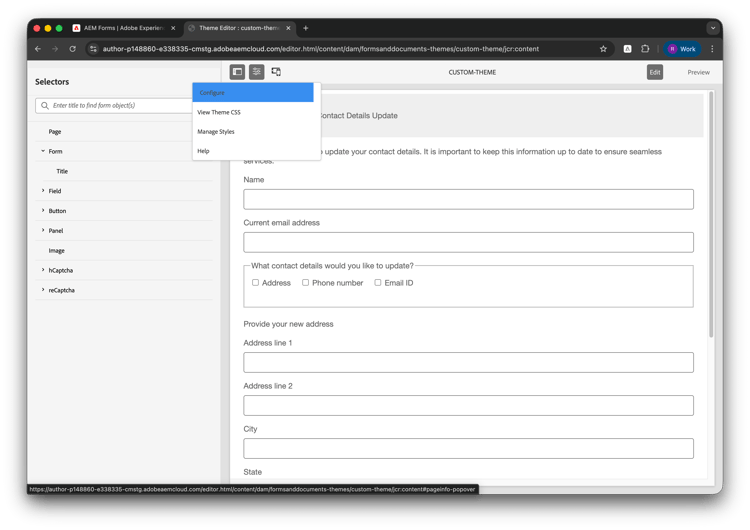Click the Contact Details Update heading
The width and height of the screenshot is (750, 530).
pyautogui.click(x=358, y=115)
